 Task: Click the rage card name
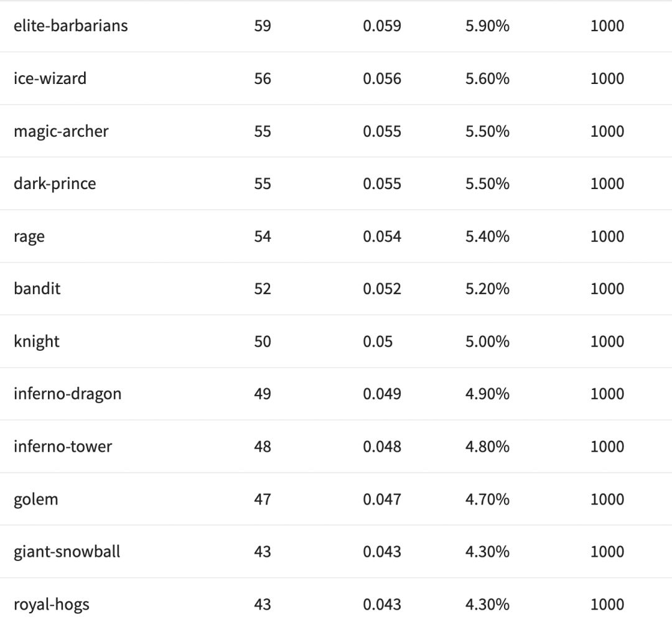29,236
